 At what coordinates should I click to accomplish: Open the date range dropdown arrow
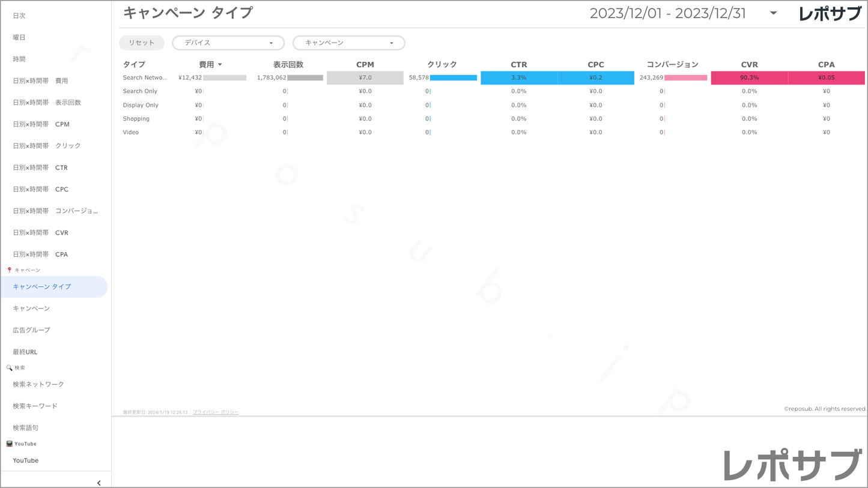click(773, 13)
